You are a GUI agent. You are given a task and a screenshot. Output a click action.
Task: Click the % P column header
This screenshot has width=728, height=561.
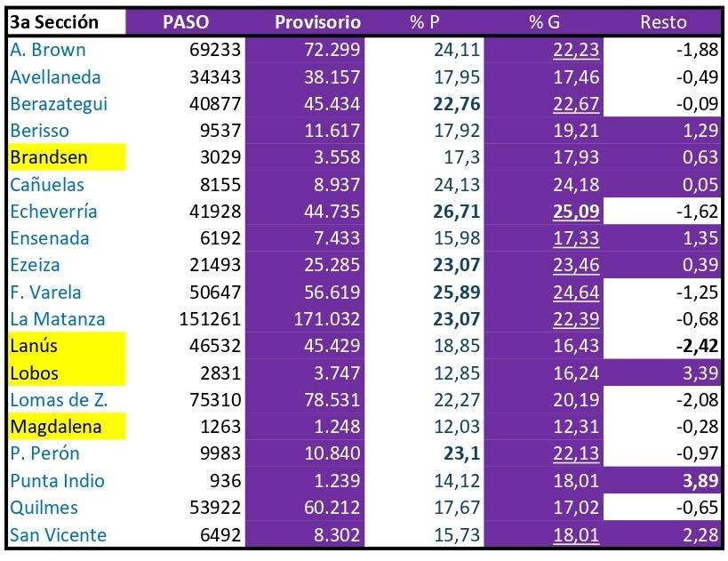[x=424, y=22]
